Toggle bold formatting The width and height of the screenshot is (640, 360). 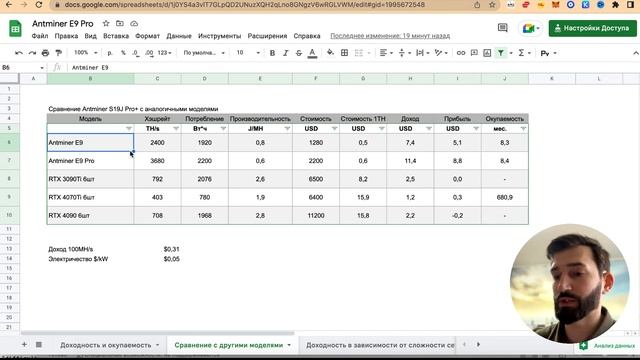272,53
